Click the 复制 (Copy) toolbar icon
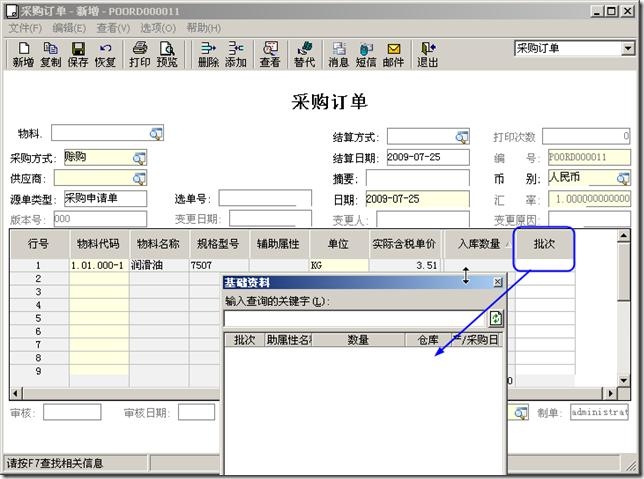Viewport: 644px width, 479px height. click(50, 54)
